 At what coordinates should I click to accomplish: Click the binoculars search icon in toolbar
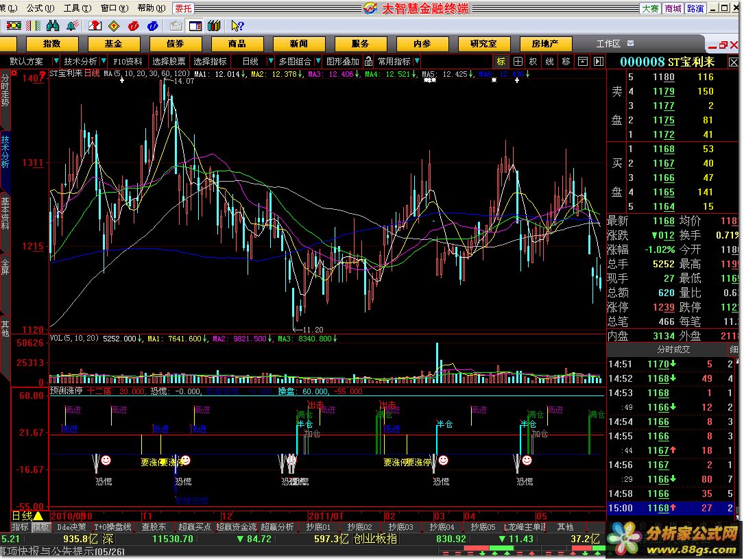click(x=53, y=26)
